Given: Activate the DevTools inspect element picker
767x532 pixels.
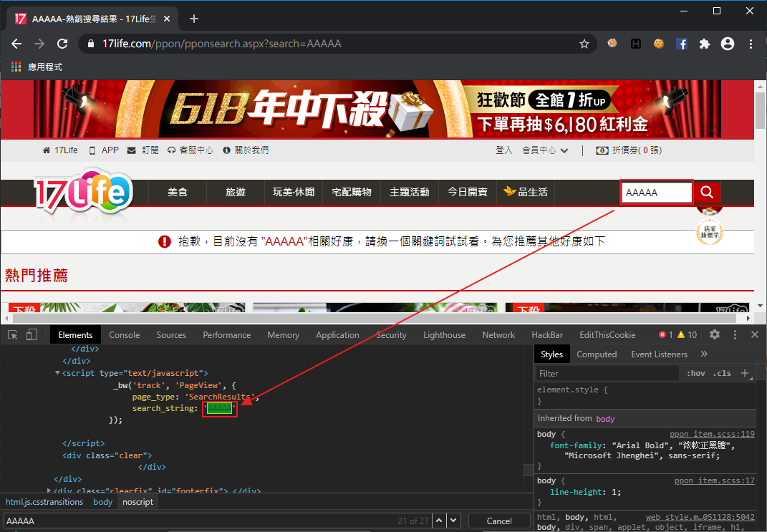Looking at the screenshot, I should pos(13,335).
